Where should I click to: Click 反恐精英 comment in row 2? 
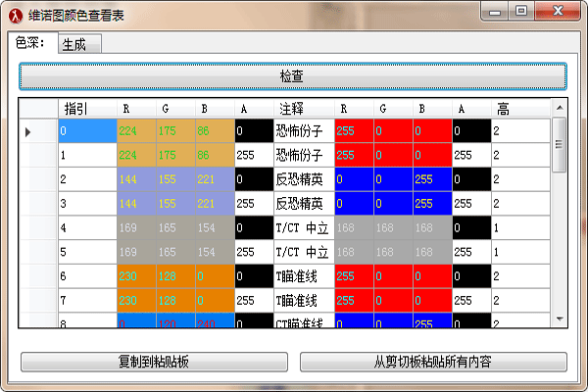(304, 179)
